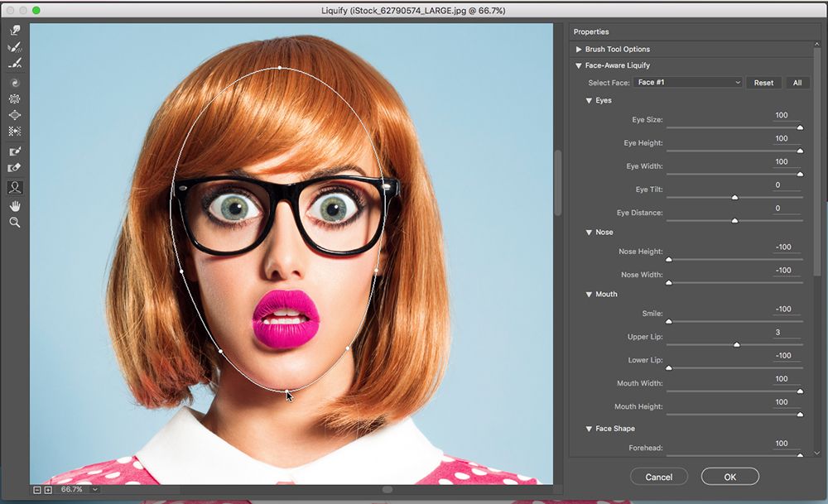
Task: Choose the Bloat tool
Action: [14, 114]
